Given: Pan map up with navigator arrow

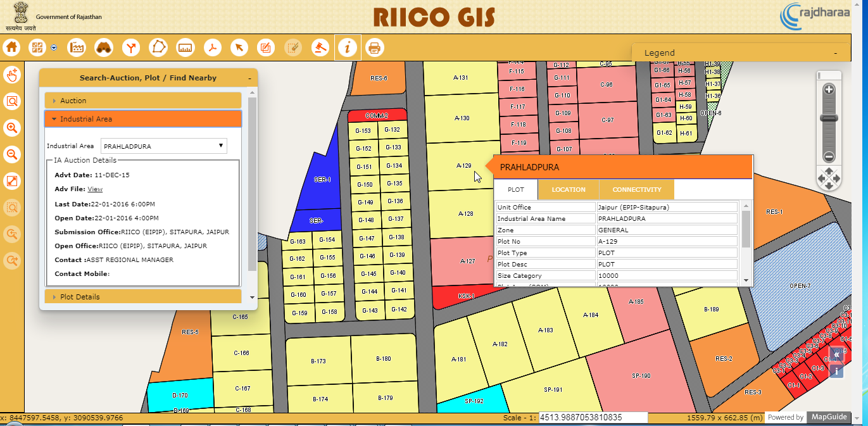Looking at the screenshot, I should click(x=829, y=170).
